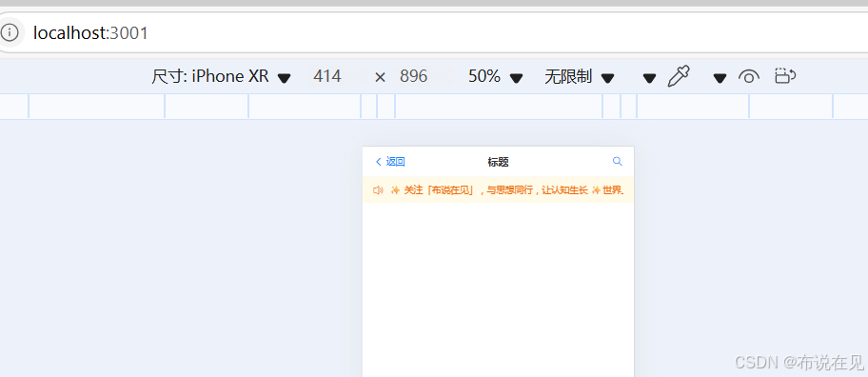Open the 50% zoom dropdown
Image resolution: width=868 pixels, height=377 pixels.
(x=495, y=77)
